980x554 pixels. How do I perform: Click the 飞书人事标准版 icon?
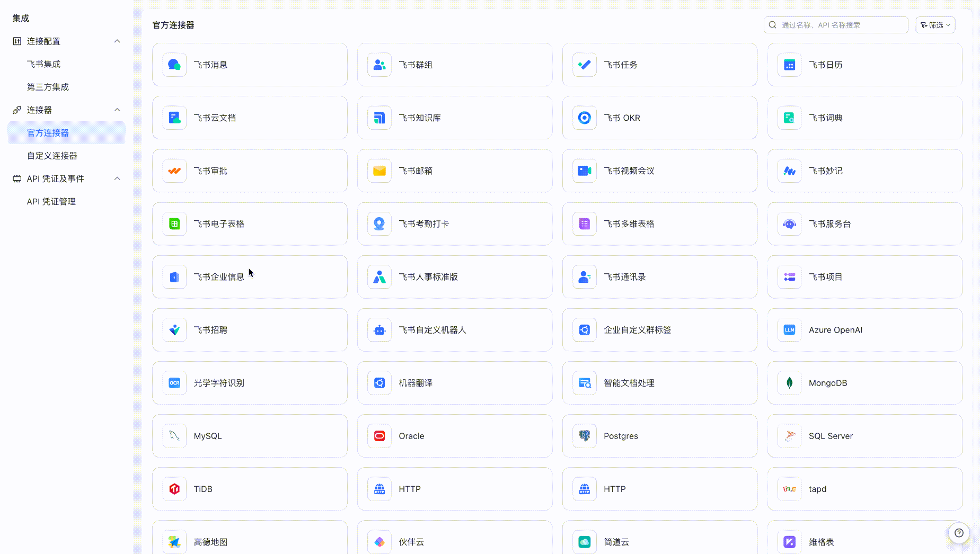379,276
